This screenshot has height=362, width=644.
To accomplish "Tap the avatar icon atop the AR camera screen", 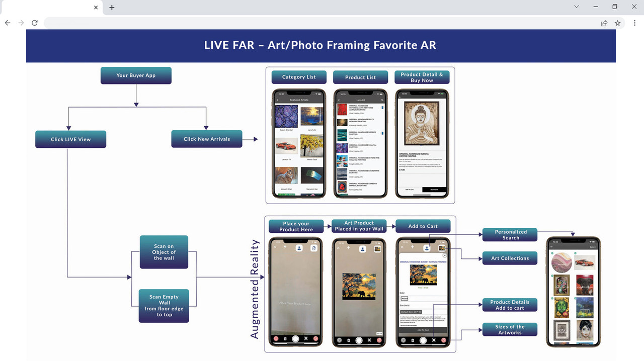I will [299, 248].
